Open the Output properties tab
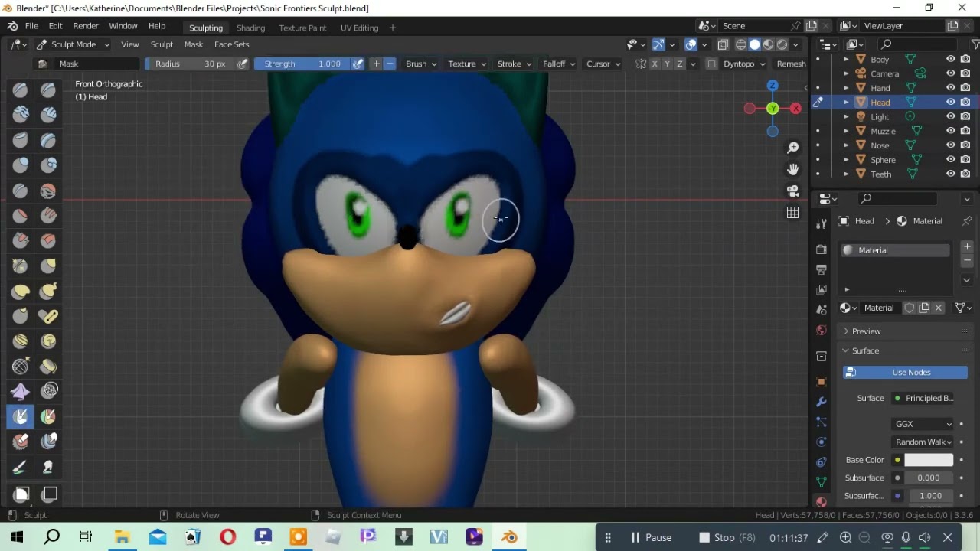Image resolution: width=980 pixels, height=551 pixels. coord(822,269)
